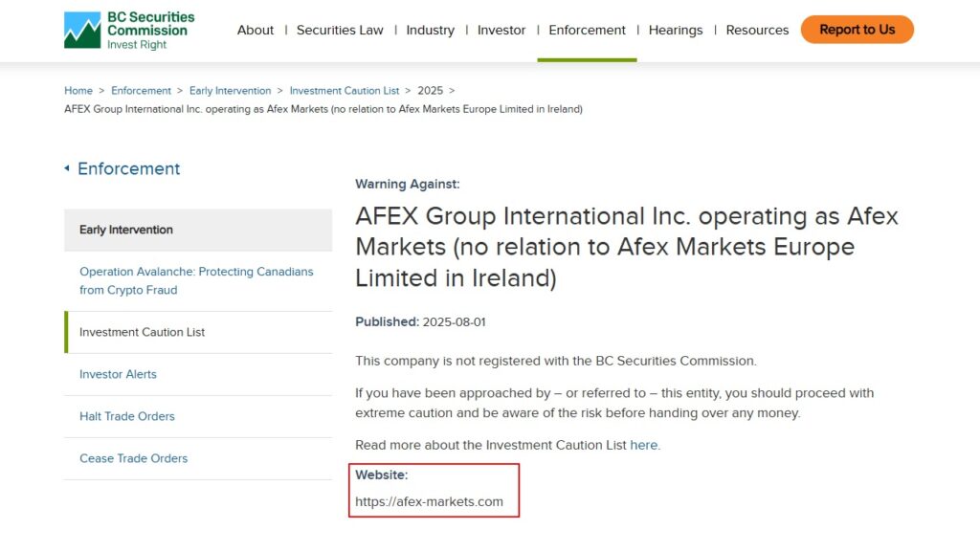Open Operation Avalanche sidebar link

point(196,280)
